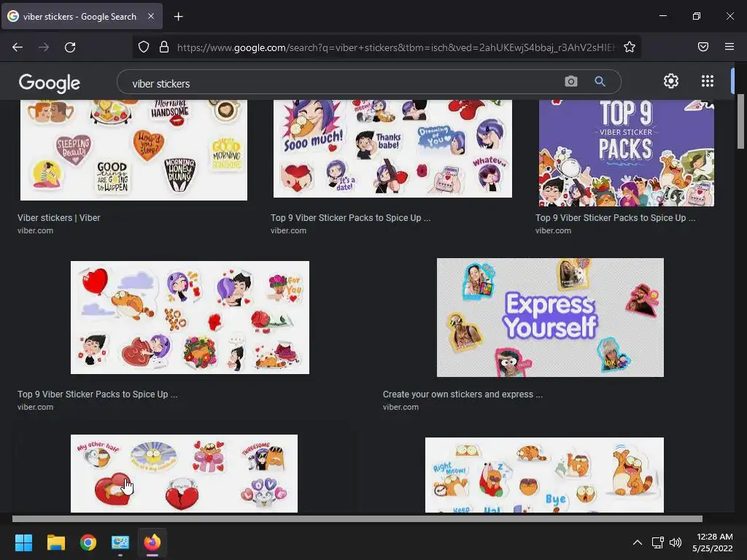Open the My other half stickers thumbnail
This screenshot has height=560, width=747.
point(184,473)
